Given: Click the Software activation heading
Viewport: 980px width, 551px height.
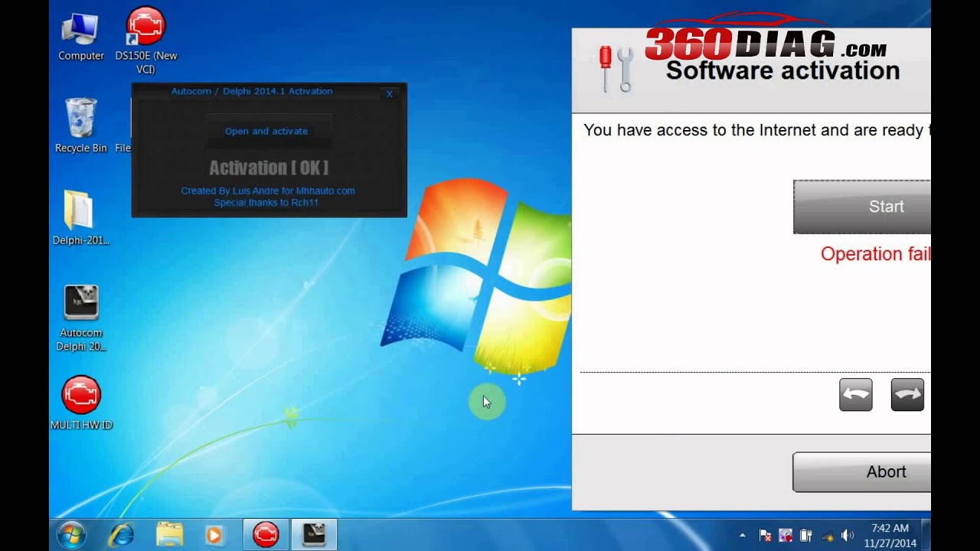Looking at the screenshot, I should pyautogui.click(x=782, y=70).
